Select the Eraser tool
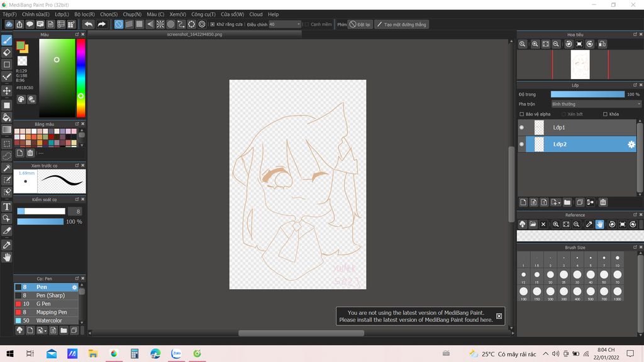The width and height of the screenshot is (644, 362). pos(6,52)
